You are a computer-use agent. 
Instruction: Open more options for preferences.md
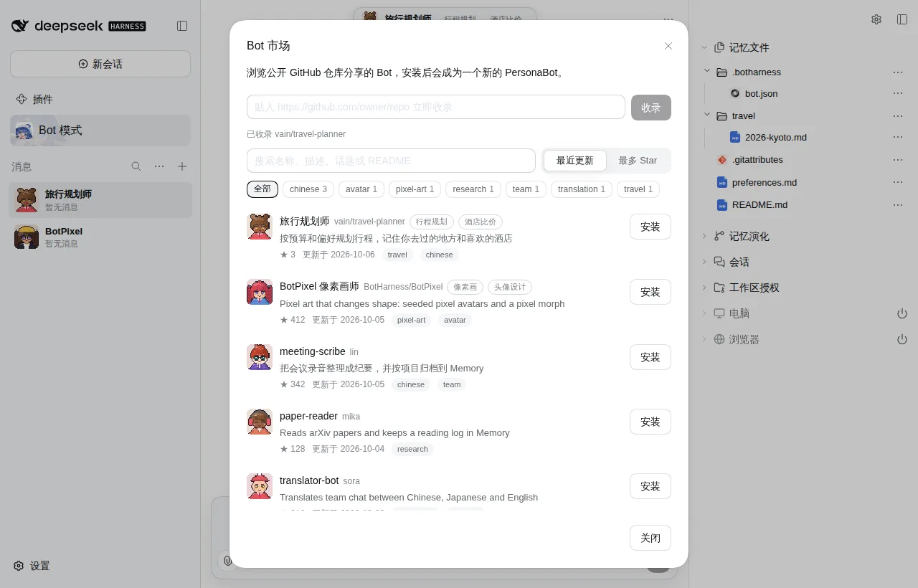pyautogui.click(x=898, y=182)
